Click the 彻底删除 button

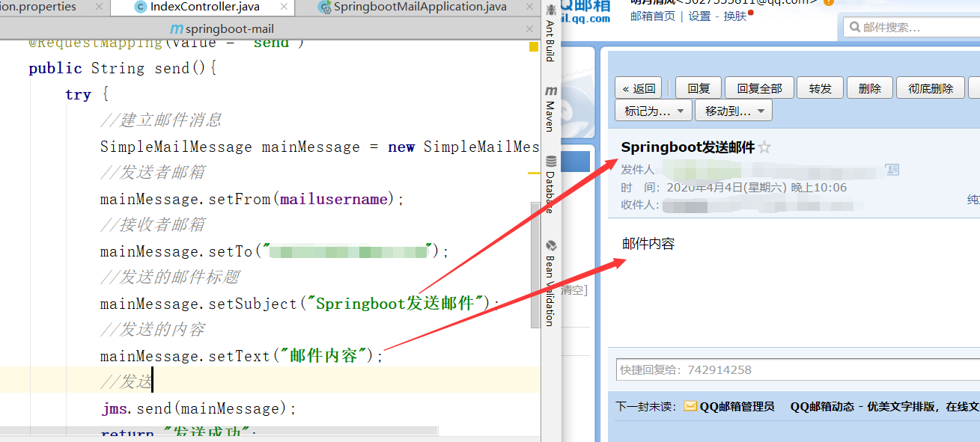(930, 88)
